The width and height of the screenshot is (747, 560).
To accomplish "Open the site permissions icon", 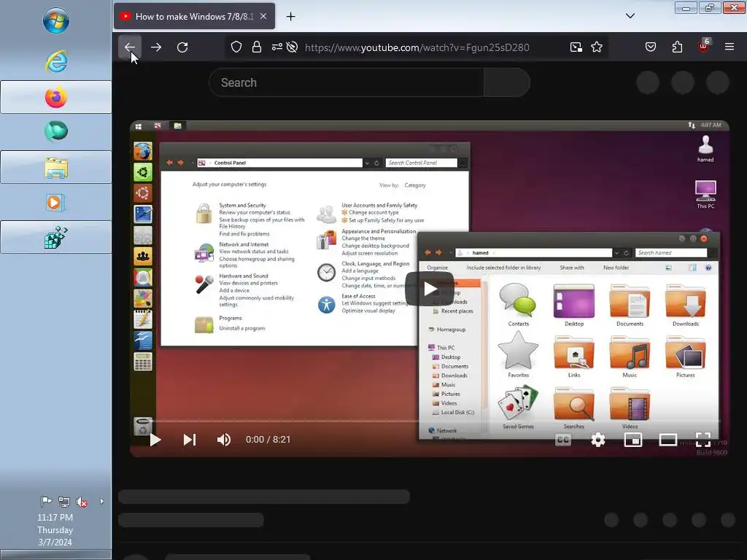I will pyautogui.click(x=276, y=47).
